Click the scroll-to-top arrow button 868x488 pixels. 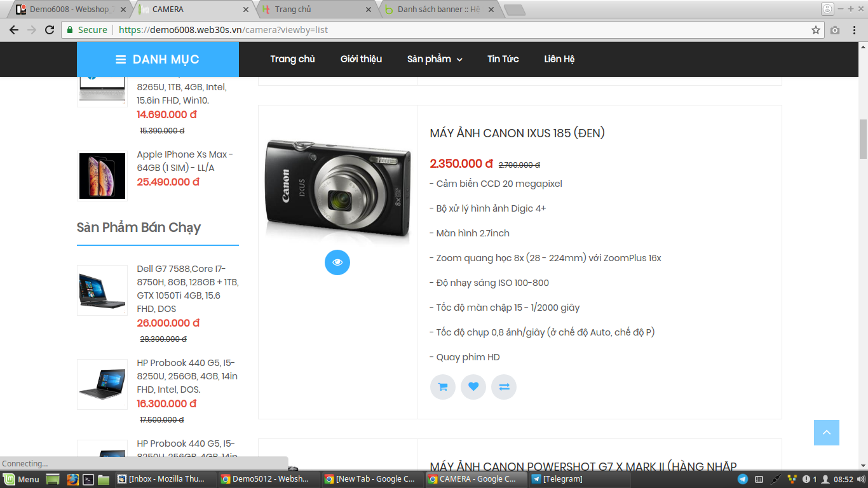pos(827,433)
